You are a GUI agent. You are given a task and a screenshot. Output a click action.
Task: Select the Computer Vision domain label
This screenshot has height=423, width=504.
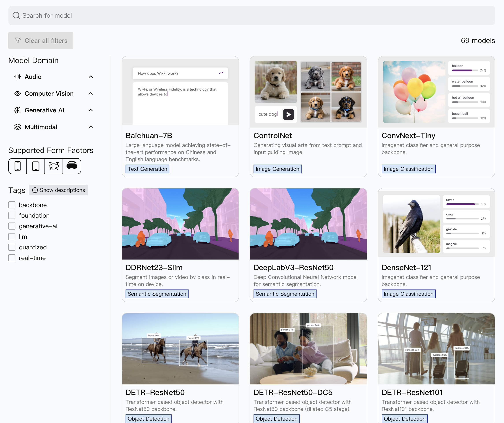coord(49,93)
